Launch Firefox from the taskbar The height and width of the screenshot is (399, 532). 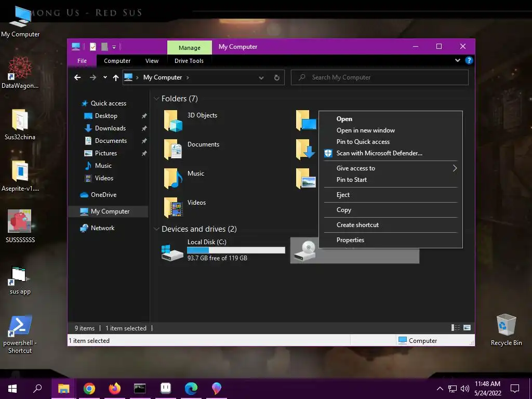pos(114,389)
